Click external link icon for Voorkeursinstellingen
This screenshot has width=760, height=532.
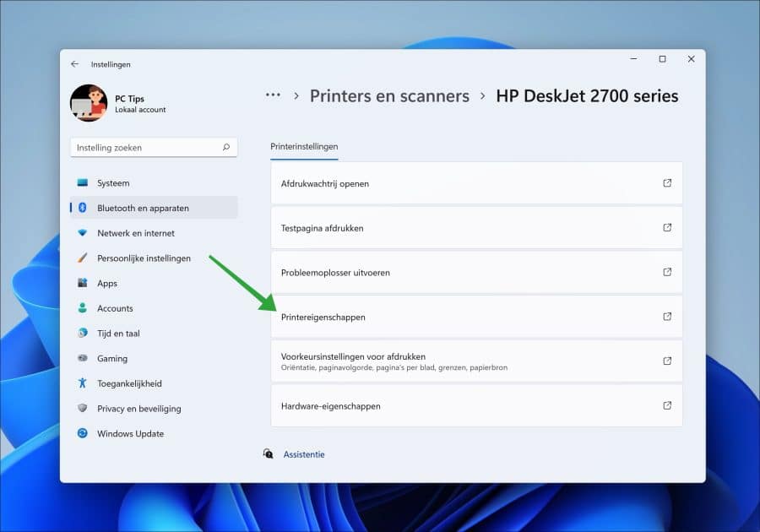point(667,361)
